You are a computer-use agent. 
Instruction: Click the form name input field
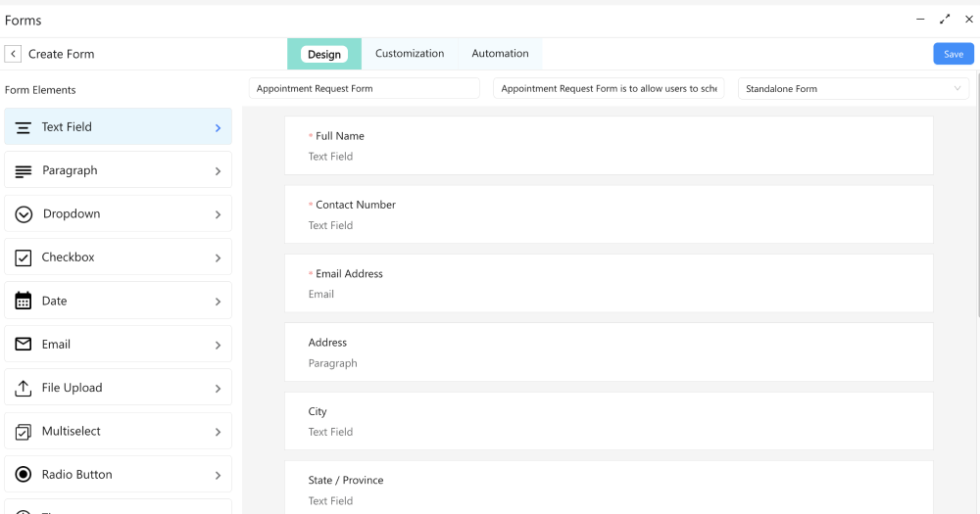(365, 89)
